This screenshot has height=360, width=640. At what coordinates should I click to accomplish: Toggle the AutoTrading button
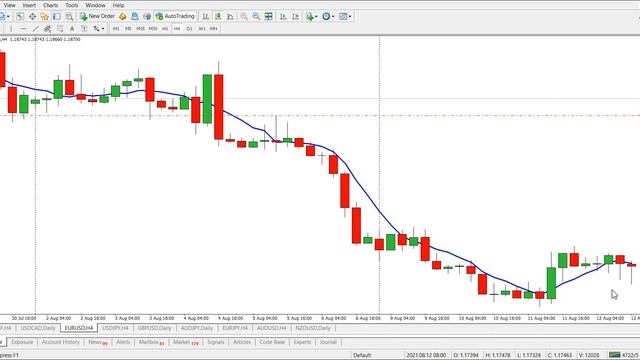tap(175, 16)
